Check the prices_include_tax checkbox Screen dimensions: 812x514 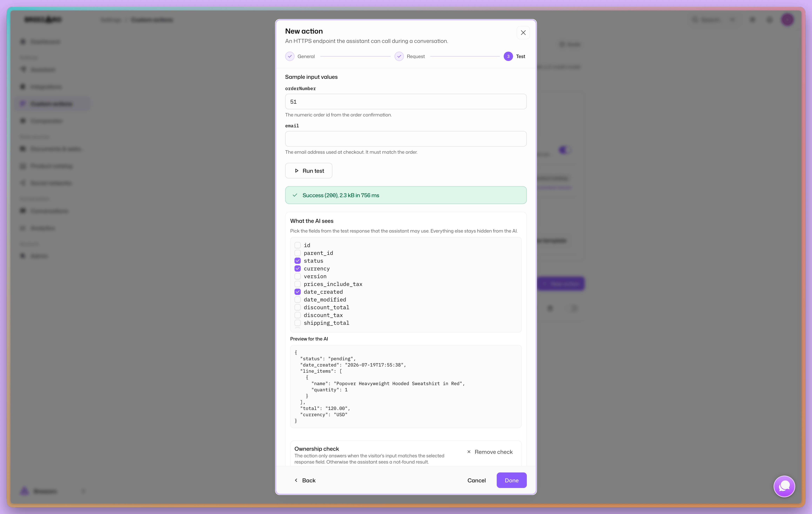(x=297, y=284)
